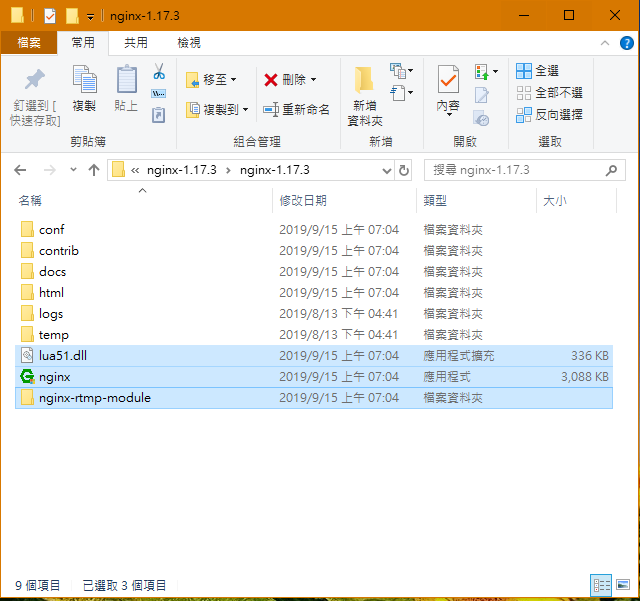Select all items (全選)
The image size is (640, 601).
pos(537,71)
